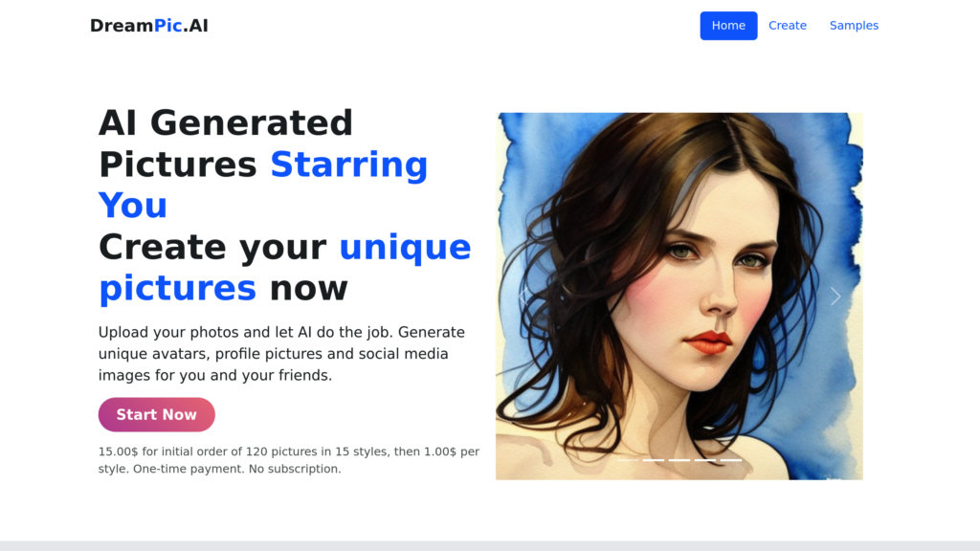Jump to the first carousel slide indicator
The image size is (980, 551).
628,460
